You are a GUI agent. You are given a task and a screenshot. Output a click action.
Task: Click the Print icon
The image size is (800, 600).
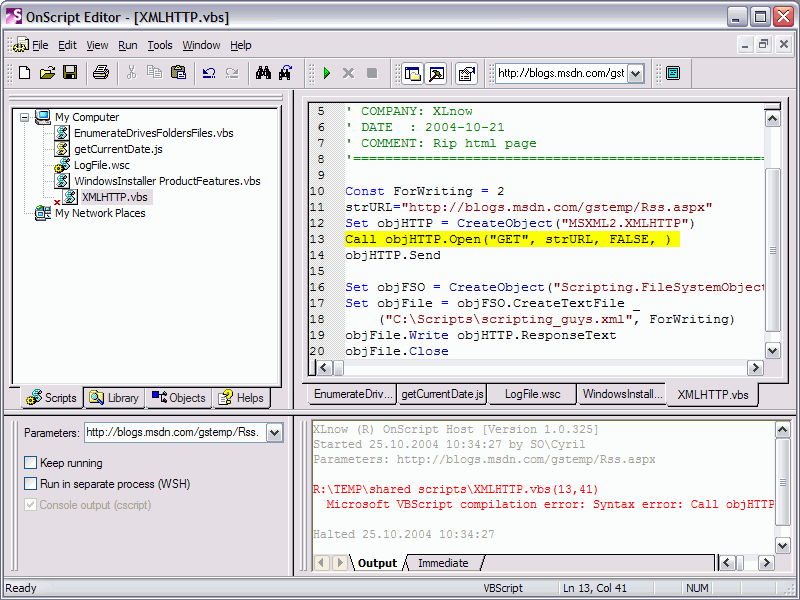(x=100, y=73)
